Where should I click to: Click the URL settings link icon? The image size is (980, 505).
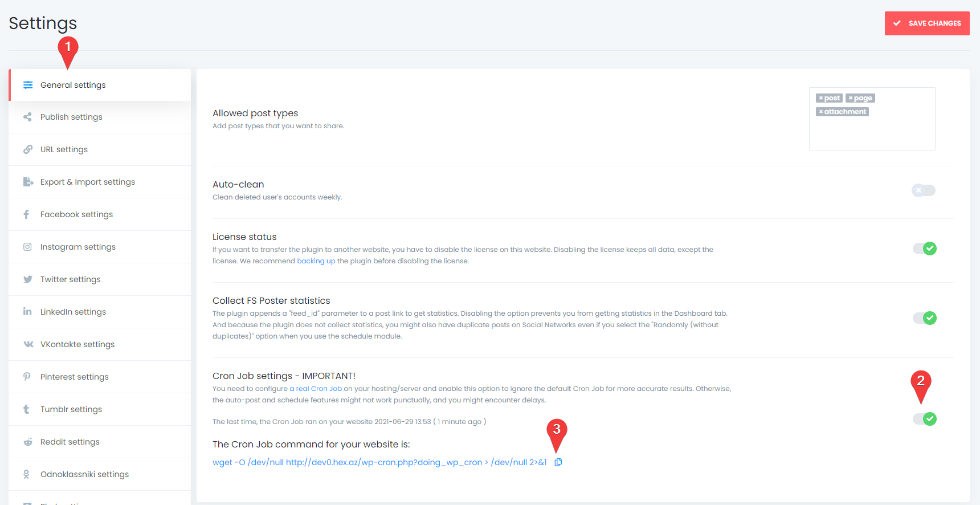pyautogui.click(x=27, y=149)
